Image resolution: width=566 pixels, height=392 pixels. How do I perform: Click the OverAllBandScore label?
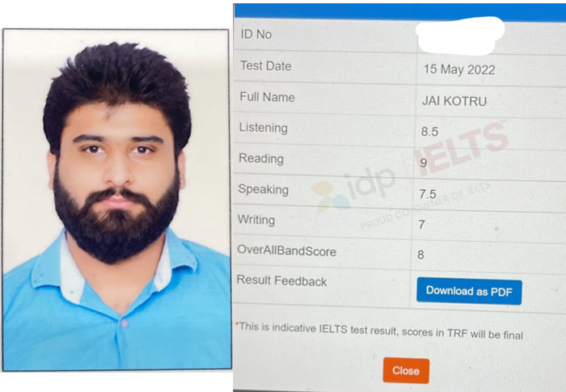(286, 251)
